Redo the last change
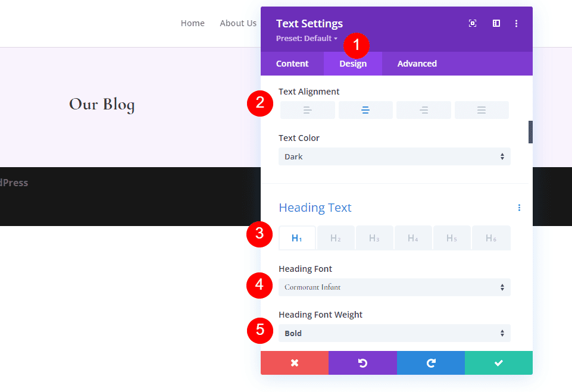Image resolution: width=572 pixels, height=392 pixels. (x=431, y=363)
